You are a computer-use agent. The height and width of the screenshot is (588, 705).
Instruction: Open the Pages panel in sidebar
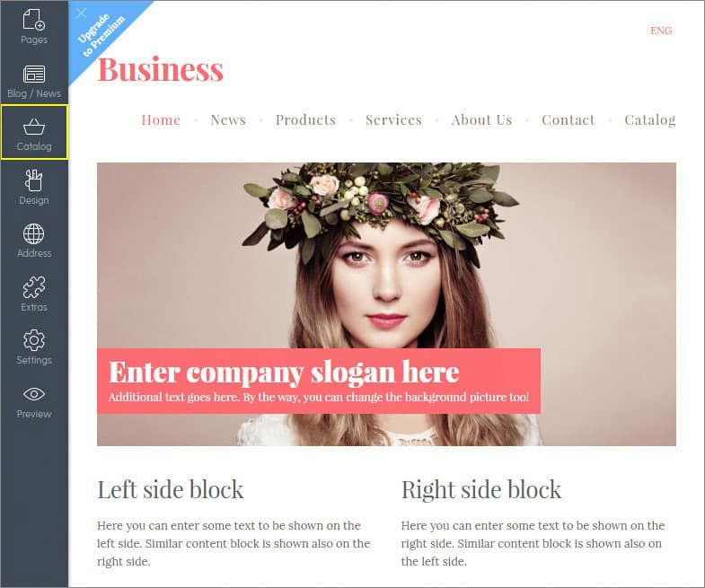[34, 27]
